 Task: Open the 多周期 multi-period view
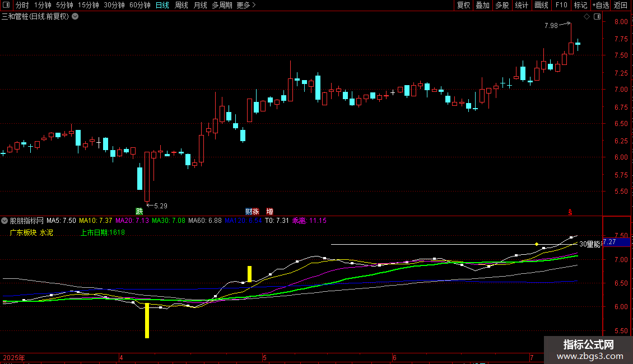222,5
